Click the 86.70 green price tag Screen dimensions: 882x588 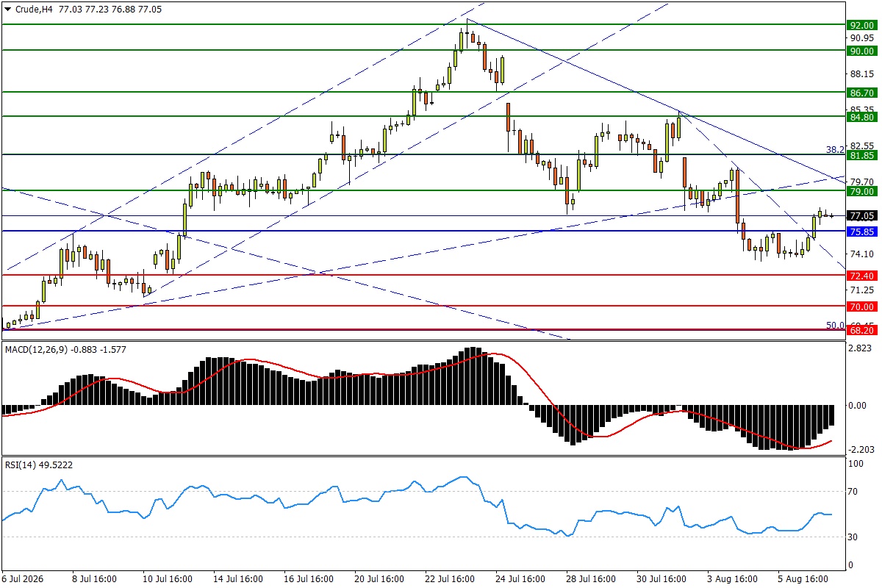pyautogui.click(x=861, y=93)
